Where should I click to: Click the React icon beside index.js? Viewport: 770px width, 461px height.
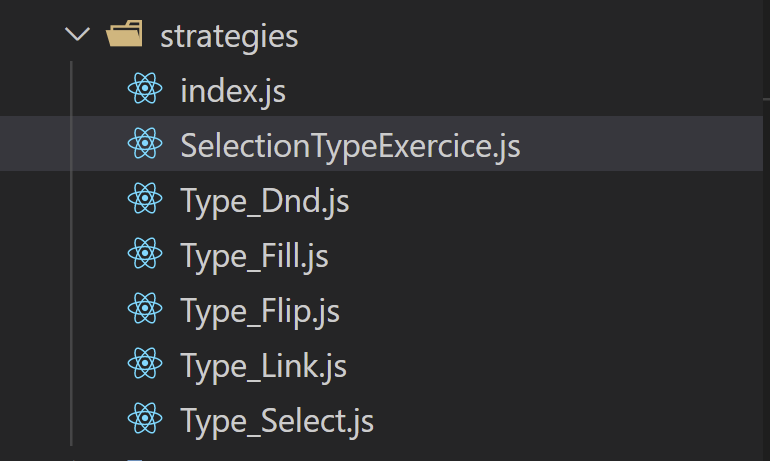click(145, 91)
